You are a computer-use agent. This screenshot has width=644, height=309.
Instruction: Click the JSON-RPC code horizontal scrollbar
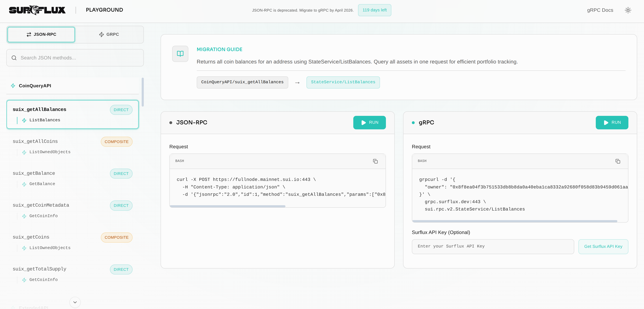(228, 206)
